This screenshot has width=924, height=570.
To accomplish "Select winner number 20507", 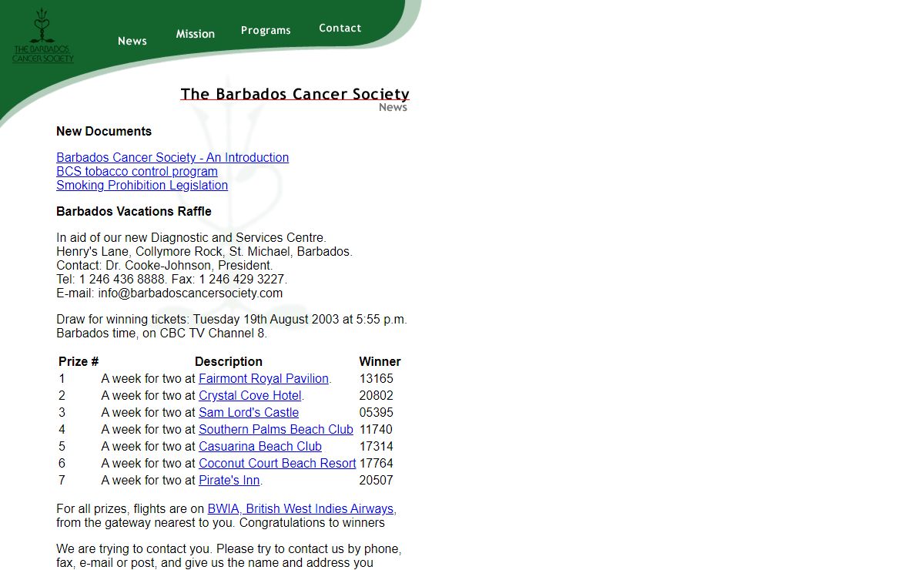I will (377, 480).
